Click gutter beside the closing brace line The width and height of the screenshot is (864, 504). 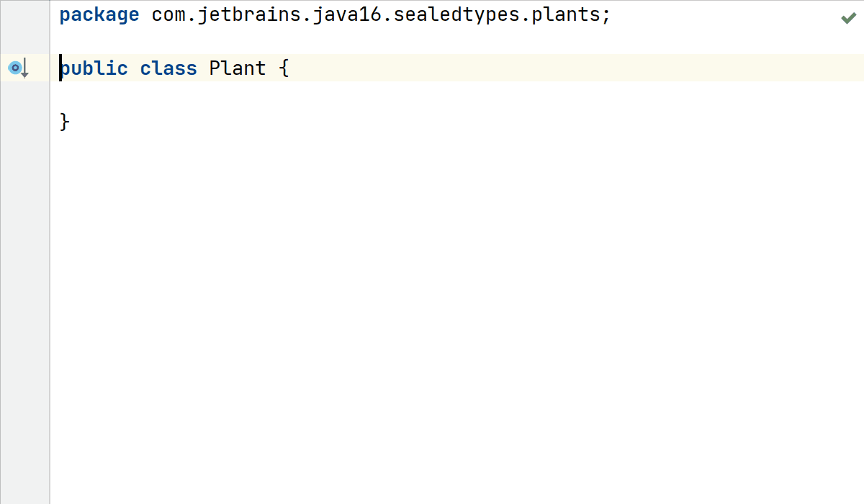point(25,122)
